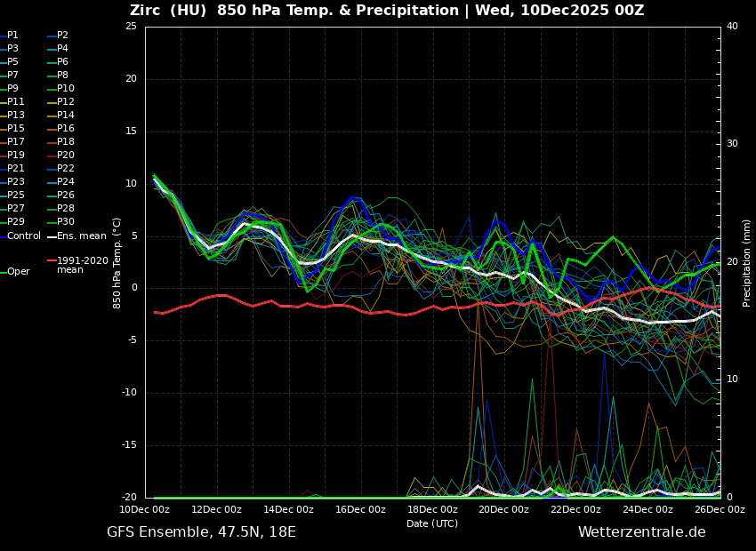Click the P16 legend entry

pyautogui.click(x=66, y=129)
